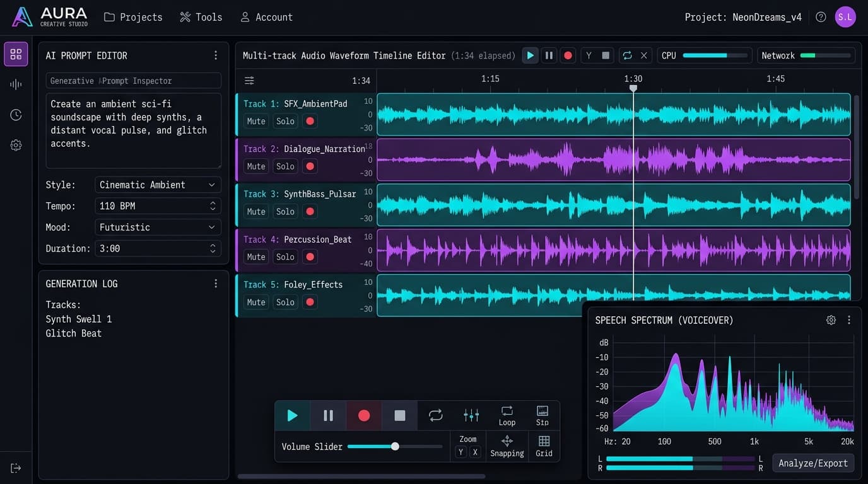Open the S.L user avatar
This screenshot has height=484, width=868.
coord(845,17)
